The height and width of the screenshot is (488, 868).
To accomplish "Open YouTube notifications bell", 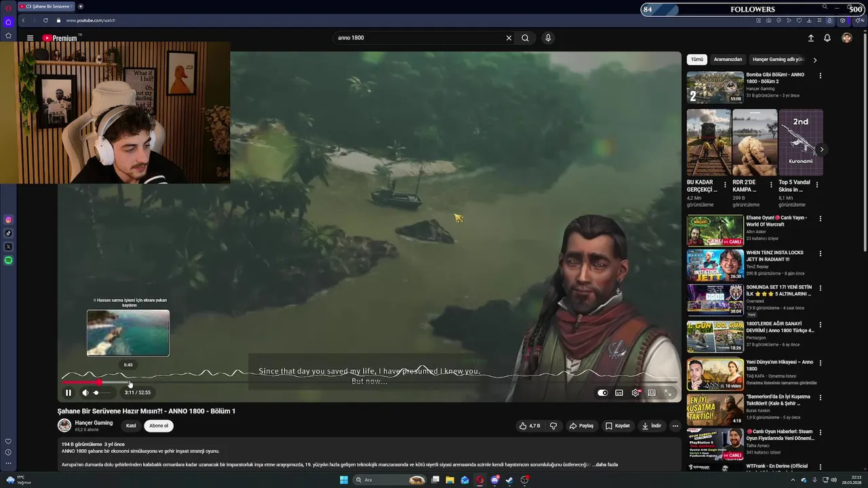I will 827,38.
